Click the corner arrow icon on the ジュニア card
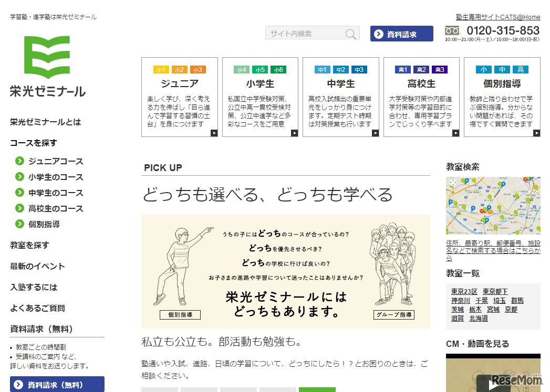Viewport: 550px width, 392px height. 213,133
